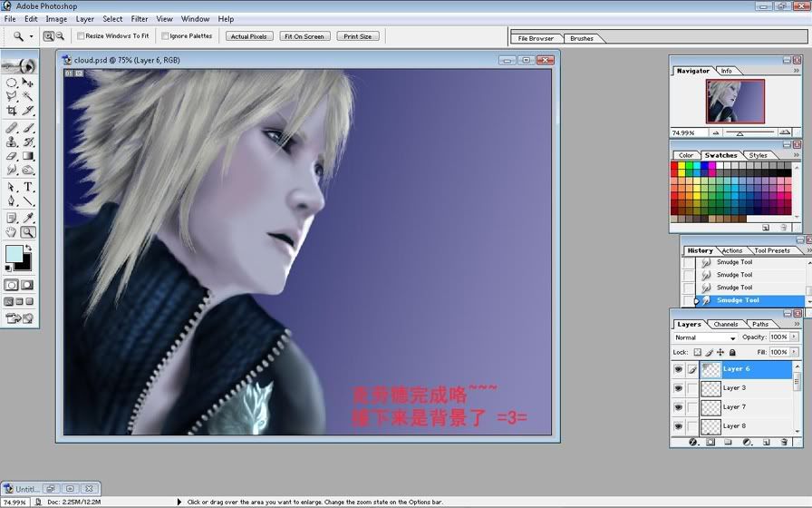Viewport: 812px width, 508px height.
Task: Select the Eraser tool
Action: click(11, 155)
